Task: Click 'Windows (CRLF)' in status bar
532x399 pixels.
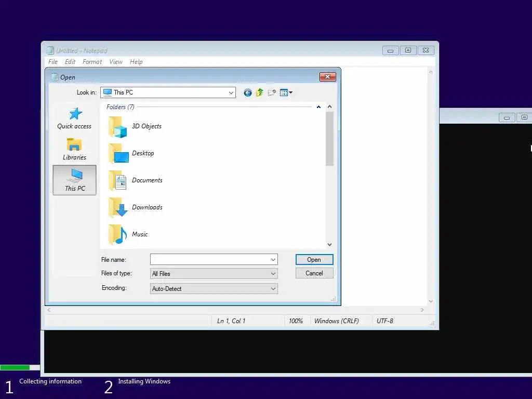Action: pyautogui.click(x=336, y=321)
